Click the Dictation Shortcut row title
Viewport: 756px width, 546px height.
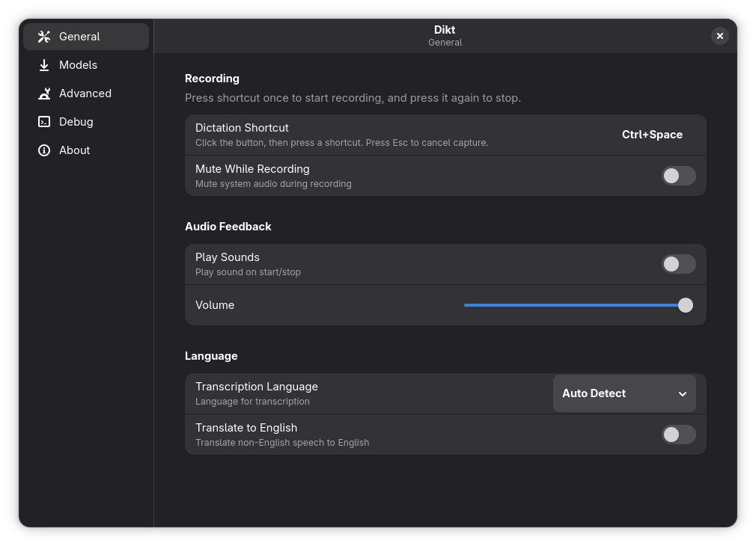(242, 128)
